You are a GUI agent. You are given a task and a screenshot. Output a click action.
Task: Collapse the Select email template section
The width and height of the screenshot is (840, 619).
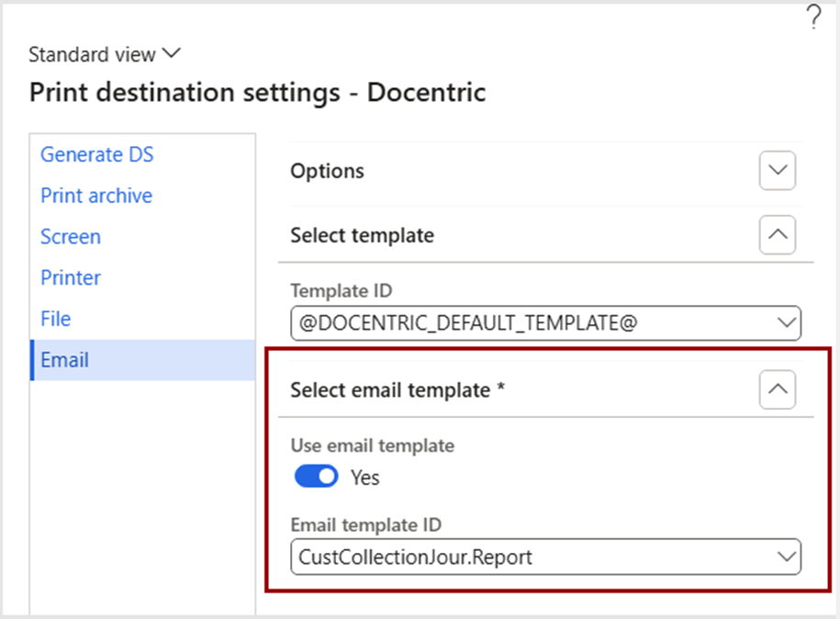coord(778,389)
